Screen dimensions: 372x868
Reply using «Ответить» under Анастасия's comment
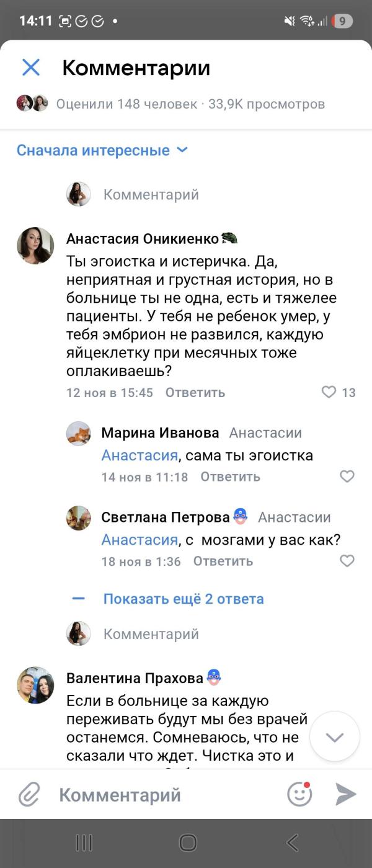(x=195, y=392)
